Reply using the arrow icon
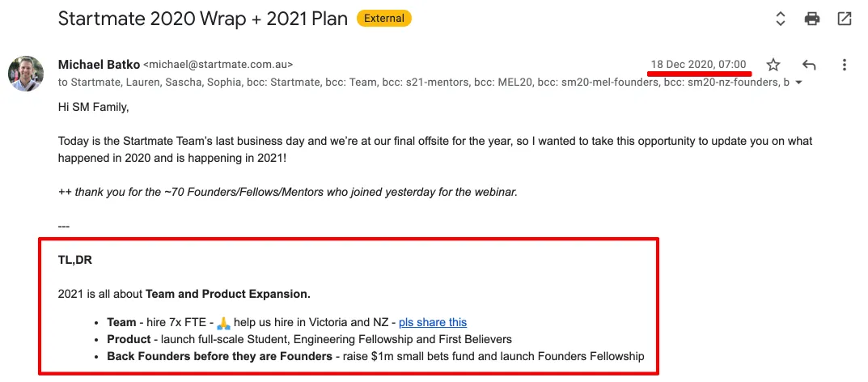The image size is (868, 382). (809, 65)
